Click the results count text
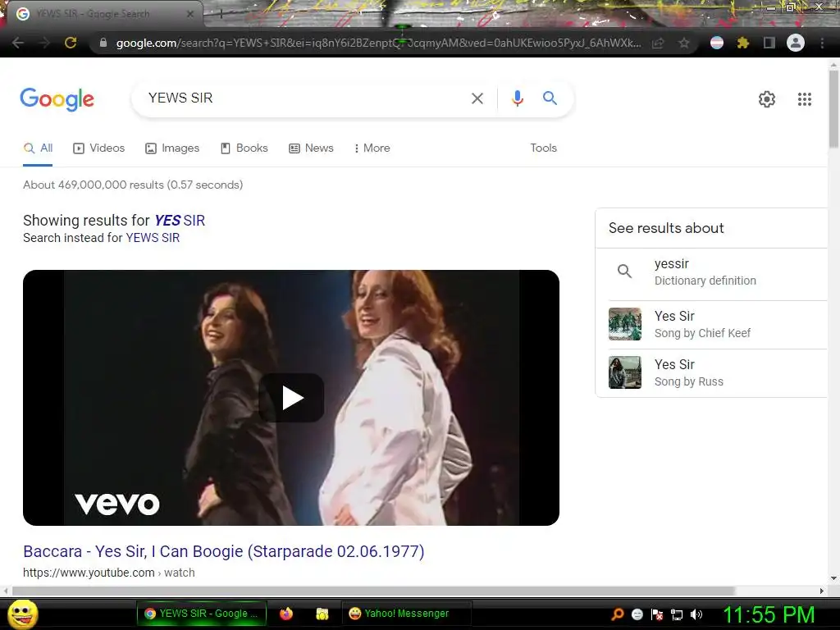840x630 pixels. point(133,185)
